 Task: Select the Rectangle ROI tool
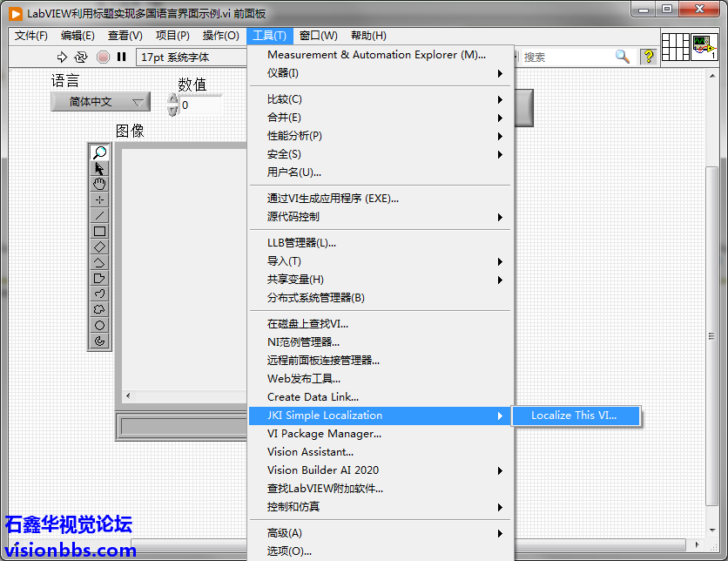coord(100,231)
